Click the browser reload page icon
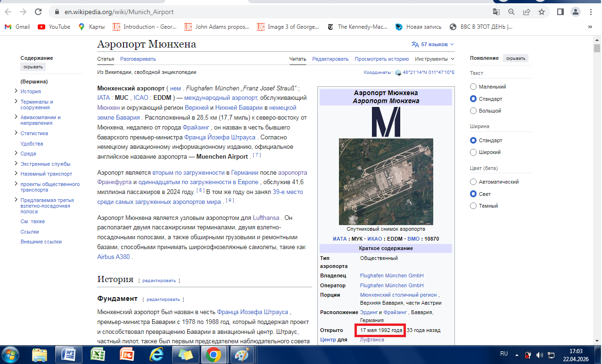Viewport: 602px width, 364px height. (x=38, y=12)
